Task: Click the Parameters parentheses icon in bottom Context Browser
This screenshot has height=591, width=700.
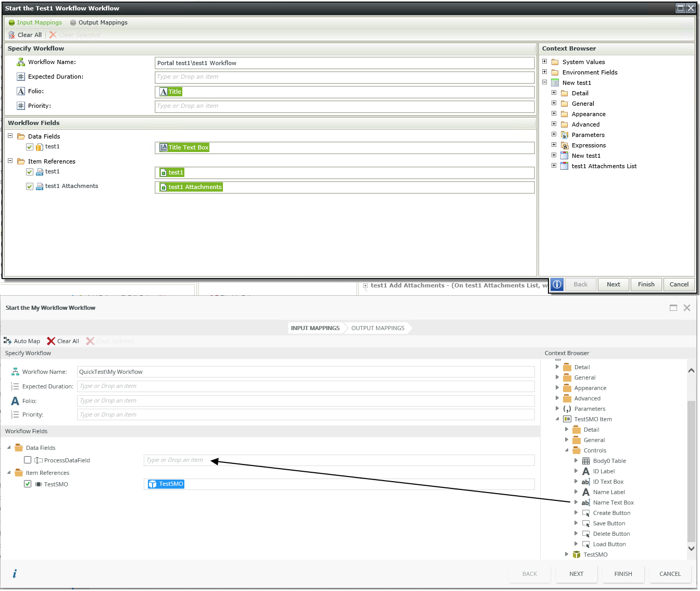Action: pyautogui.click(x=567, y=409)
